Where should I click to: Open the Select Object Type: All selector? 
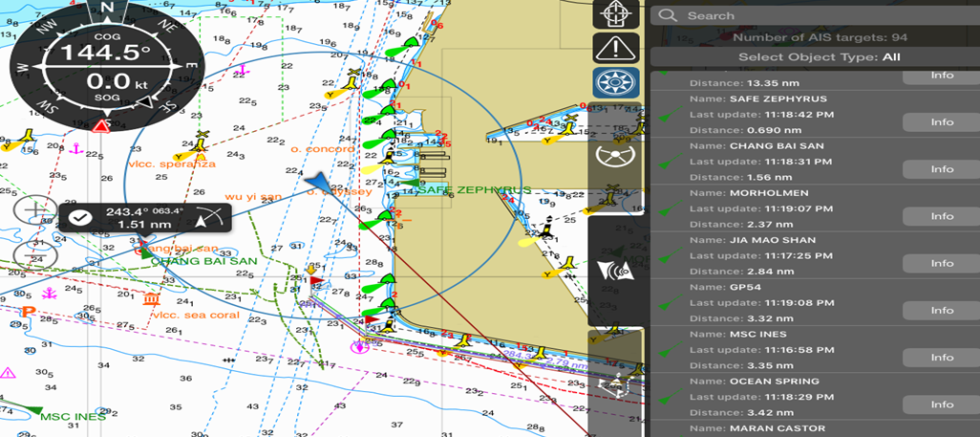pos(815,57)
